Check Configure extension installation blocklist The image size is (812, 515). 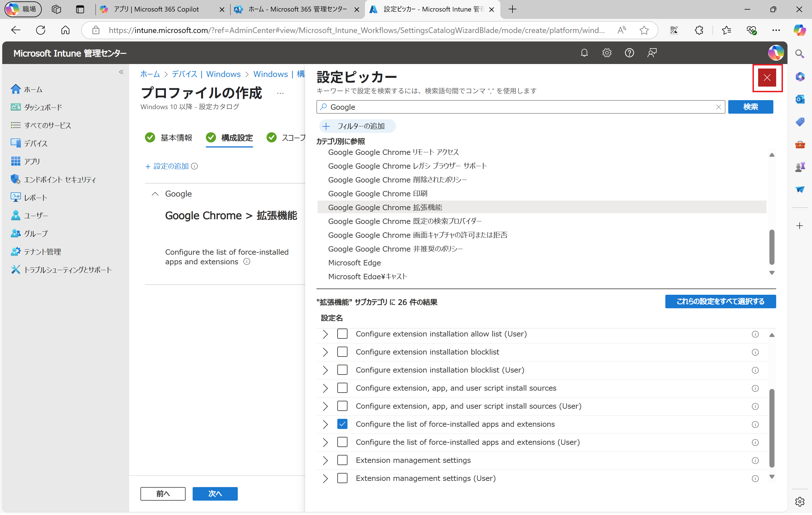point(342,352)
